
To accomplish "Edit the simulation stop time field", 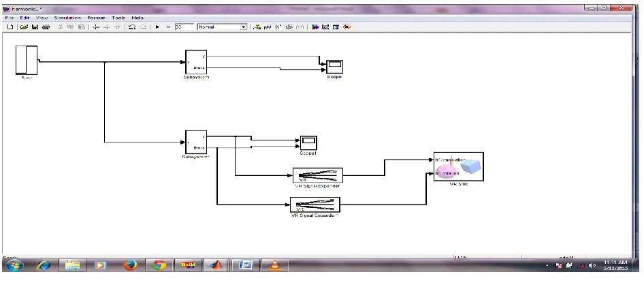I will coord(184,27).
